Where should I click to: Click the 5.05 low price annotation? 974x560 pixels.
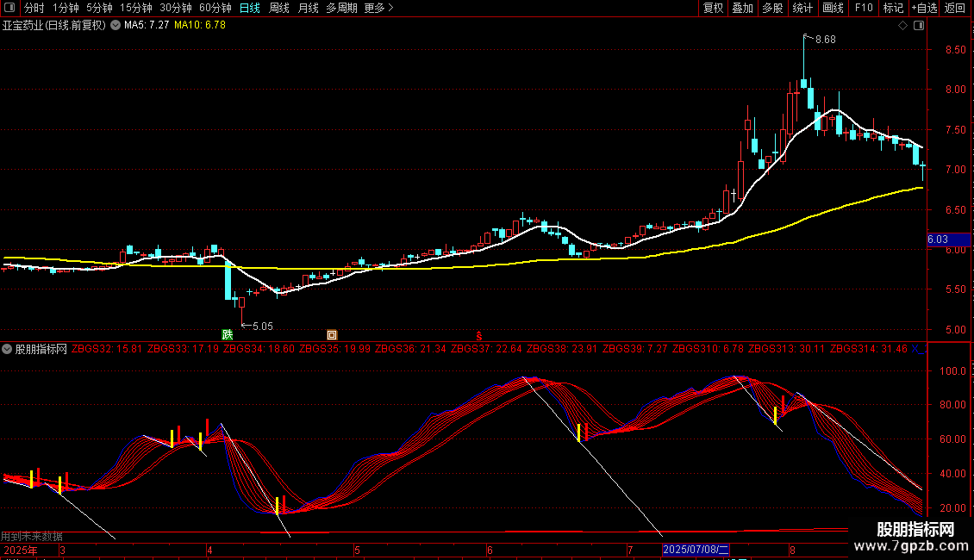[x=263, y=326]
